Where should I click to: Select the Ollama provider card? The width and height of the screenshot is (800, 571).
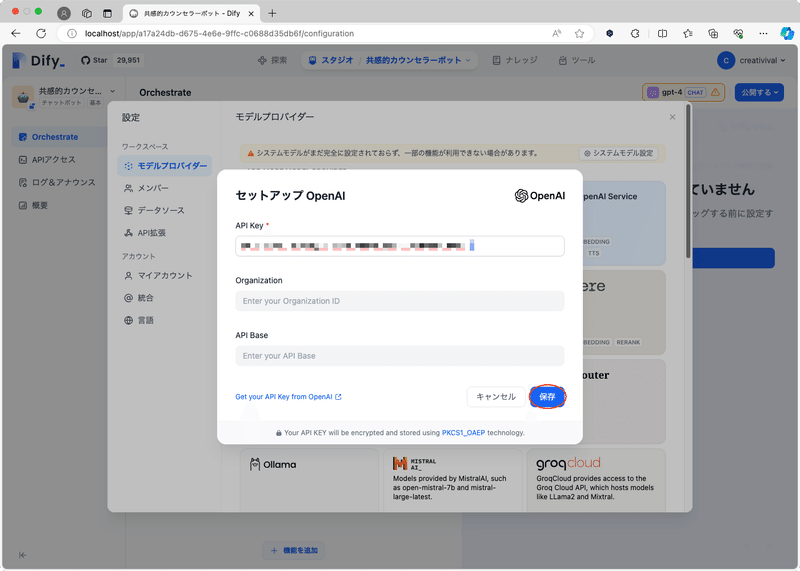point(309,480)
